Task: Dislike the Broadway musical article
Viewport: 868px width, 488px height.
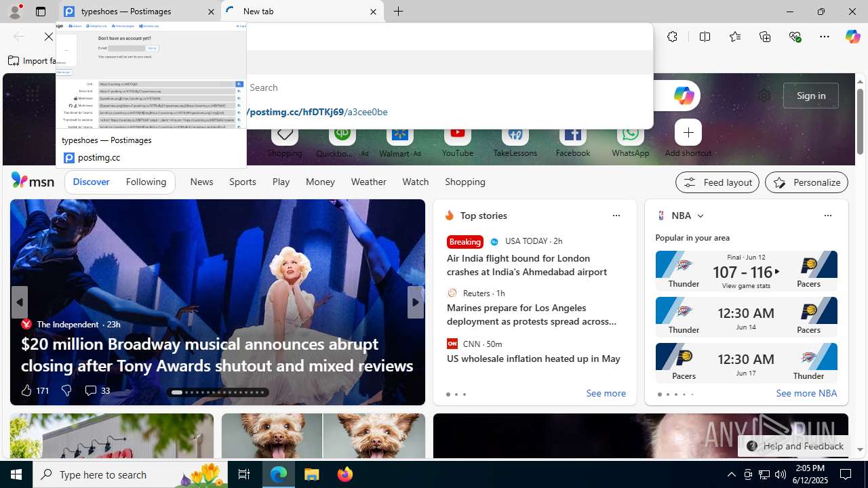Action: click(x=66, y=390)
